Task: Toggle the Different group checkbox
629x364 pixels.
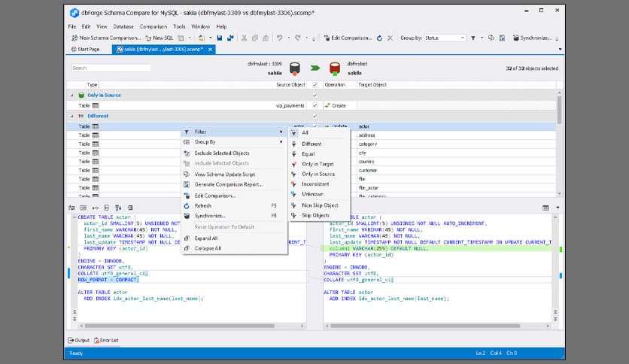Action: point(315,117)
